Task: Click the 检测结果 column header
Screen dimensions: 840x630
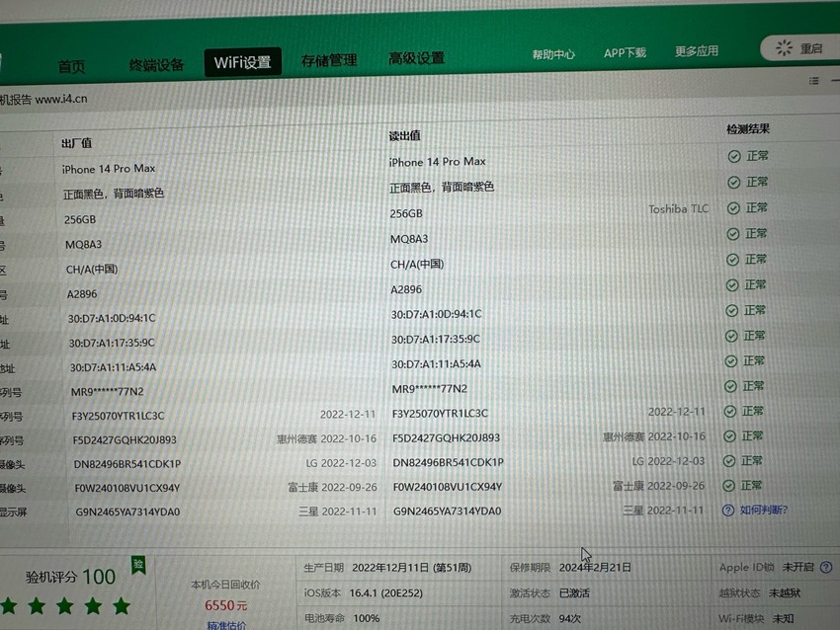Action: coord(748,129)
